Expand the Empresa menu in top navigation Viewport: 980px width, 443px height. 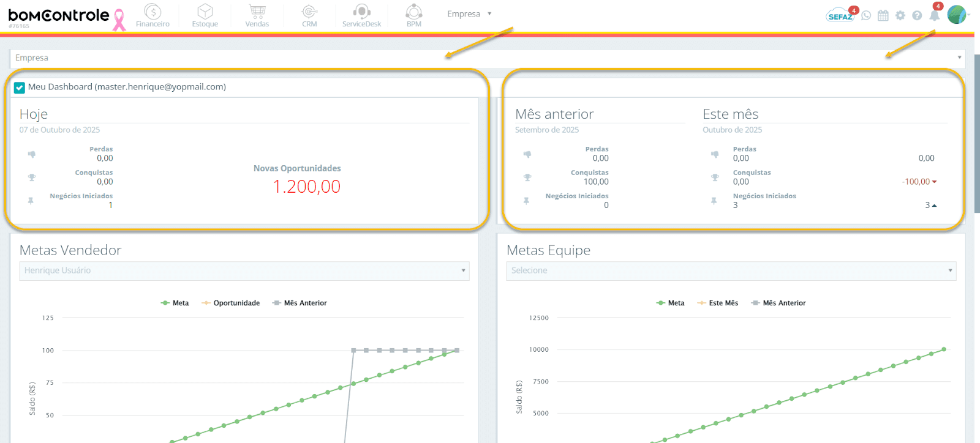pos(469,14)
